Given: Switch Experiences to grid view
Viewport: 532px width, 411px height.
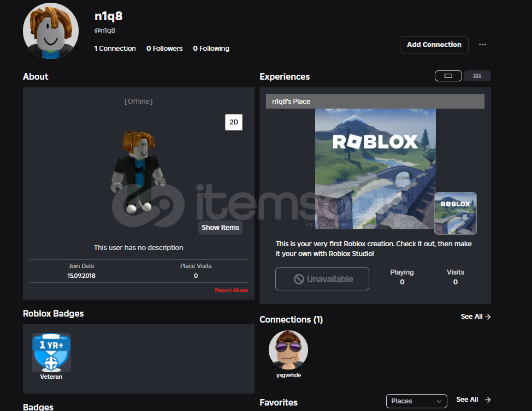Looking at the screenshot, I should click(477, 76).
